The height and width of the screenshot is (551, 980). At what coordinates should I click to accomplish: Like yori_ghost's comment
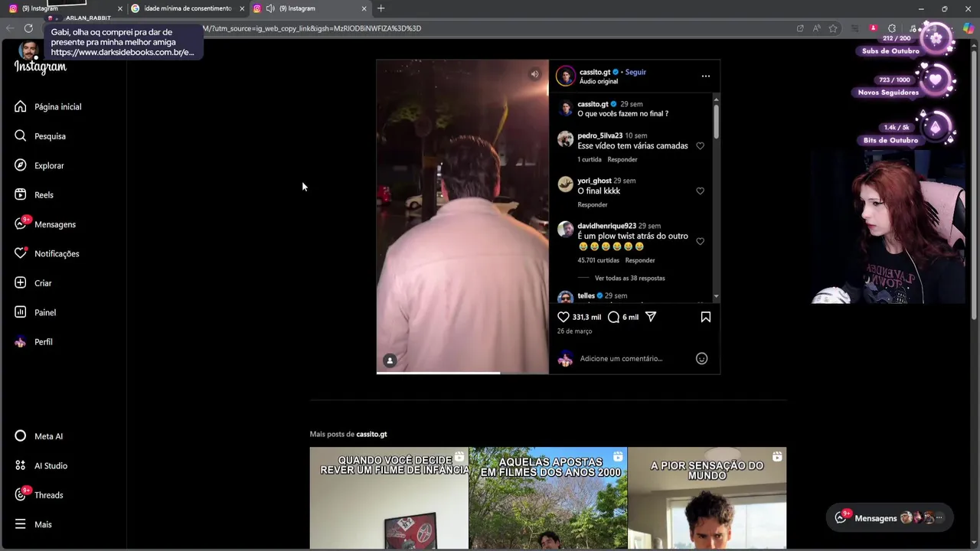[x=700, y=191]
